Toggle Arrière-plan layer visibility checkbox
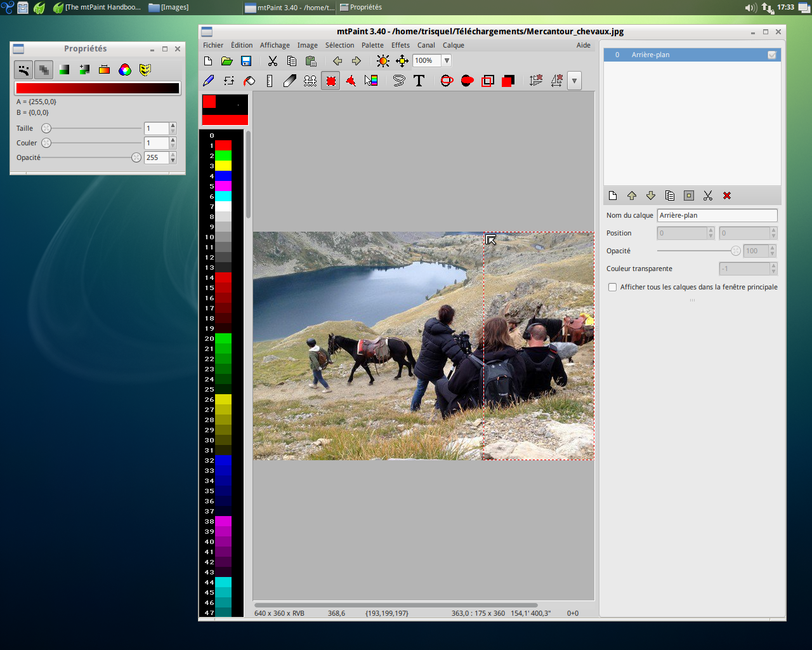 [772, 55]
